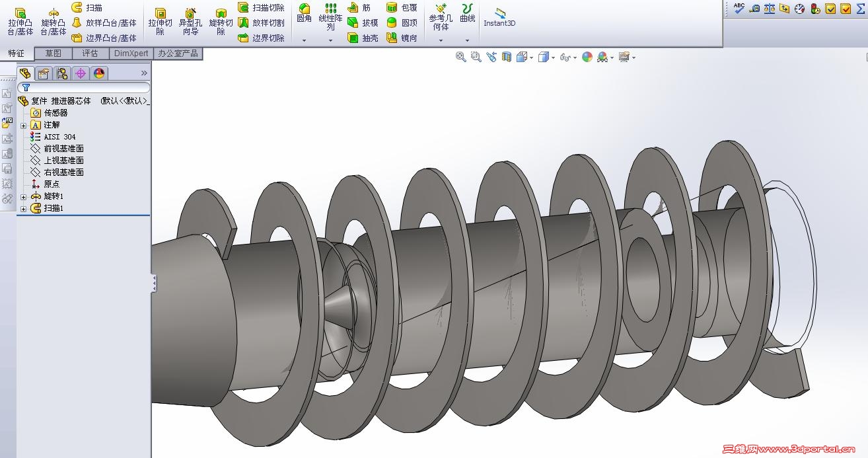Open the ConfigurationManager panel tab
The image size is (868, 458).
point(62,73)
